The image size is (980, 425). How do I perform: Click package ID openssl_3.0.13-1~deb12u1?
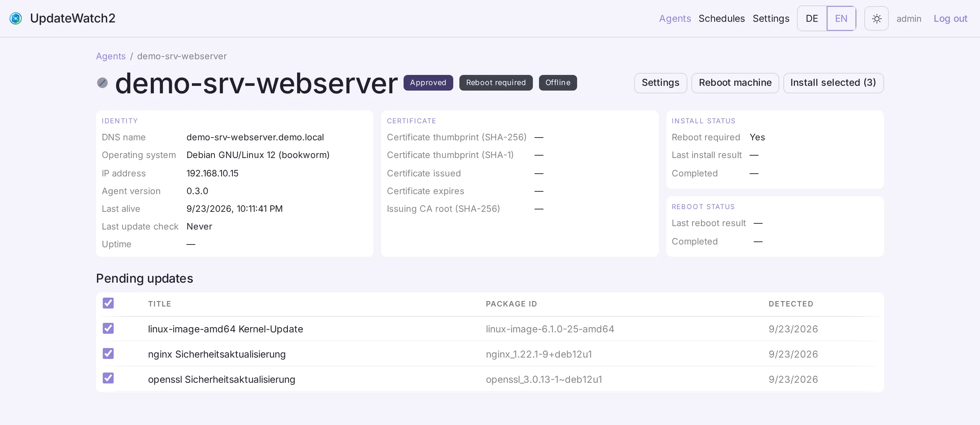(544, 379)
